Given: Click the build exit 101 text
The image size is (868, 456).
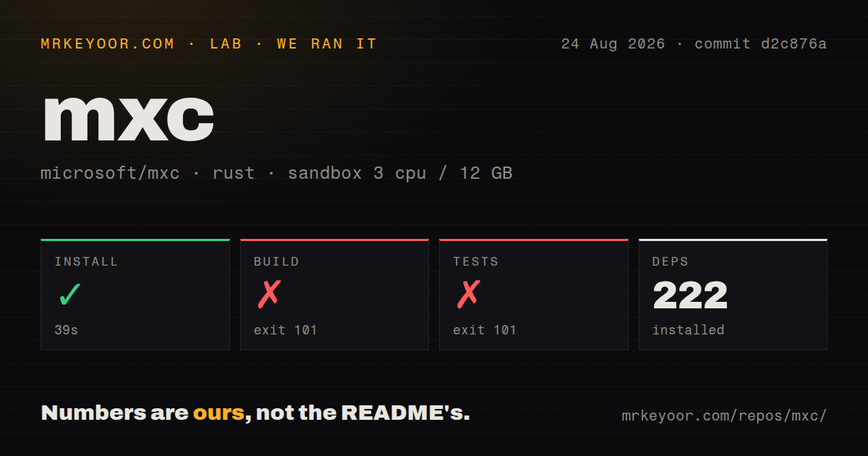Looking at the screenshot, I should pos(286,330).
